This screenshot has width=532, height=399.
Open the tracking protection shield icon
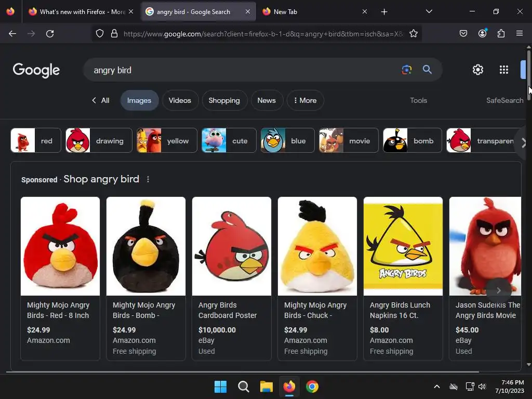click(x=99, y=34)
